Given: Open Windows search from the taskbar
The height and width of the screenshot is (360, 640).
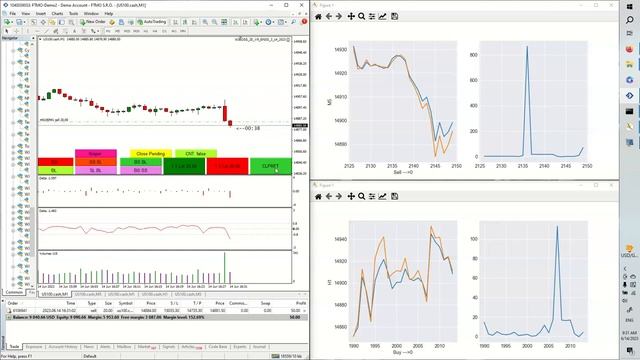Looking at the screenshot, I should point(629,20).
